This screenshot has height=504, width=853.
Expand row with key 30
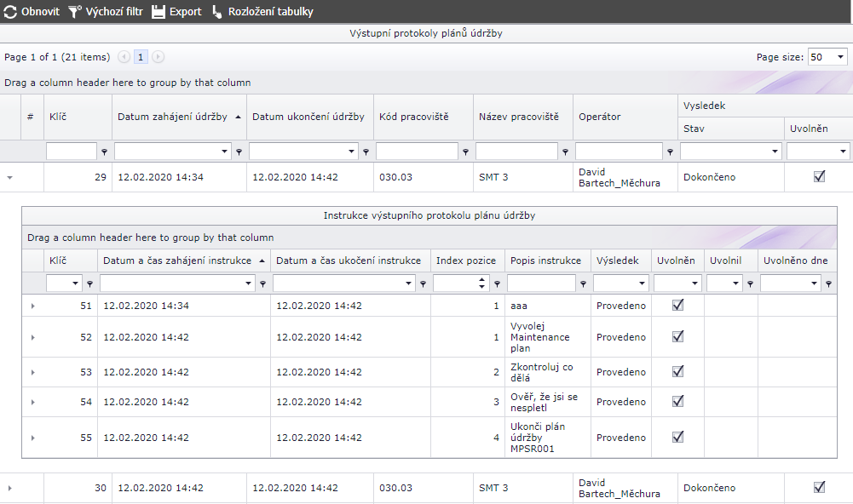click(x=10, y=488)
